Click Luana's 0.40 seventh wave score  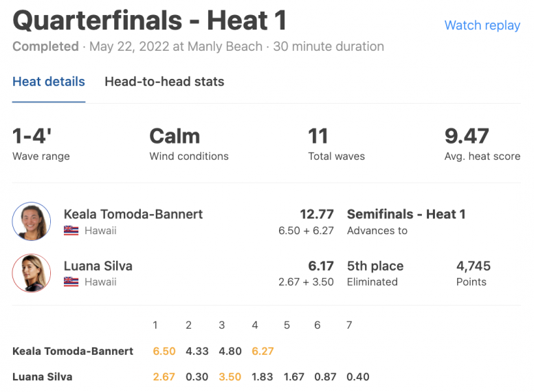point(358,377)
